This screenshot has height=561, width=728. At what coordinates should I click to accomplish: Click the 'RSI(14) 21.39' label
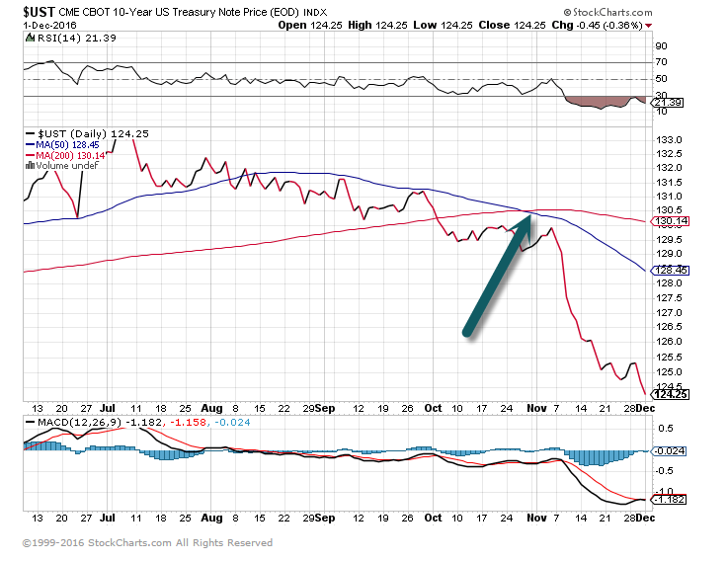pos(77,39)
